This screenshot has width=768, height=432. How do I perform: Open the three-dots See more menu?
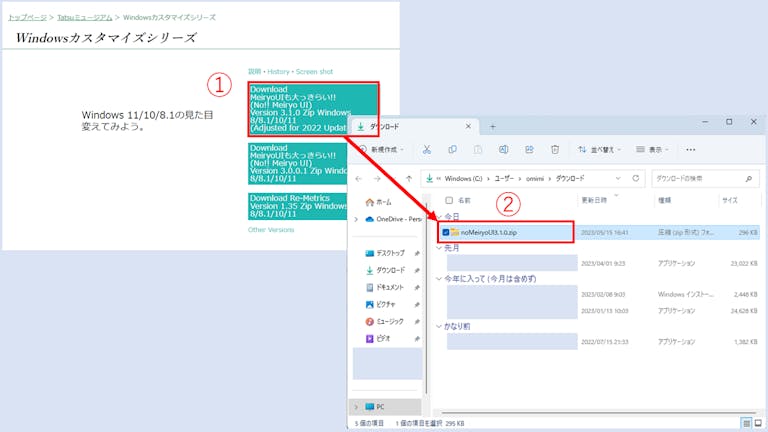[x=691, y=150]
